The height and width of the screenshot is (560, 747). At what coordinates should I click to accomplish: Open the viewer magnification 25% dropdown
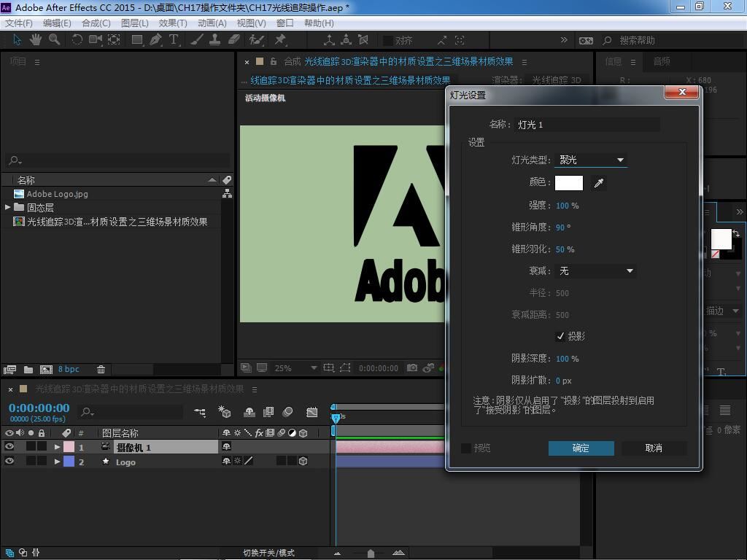point(295,368)
